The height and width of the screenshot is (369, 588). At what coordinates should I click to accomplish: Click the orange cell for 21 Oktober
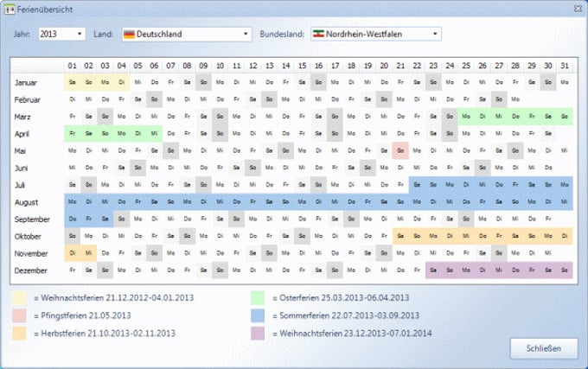[x=400, y=236]
